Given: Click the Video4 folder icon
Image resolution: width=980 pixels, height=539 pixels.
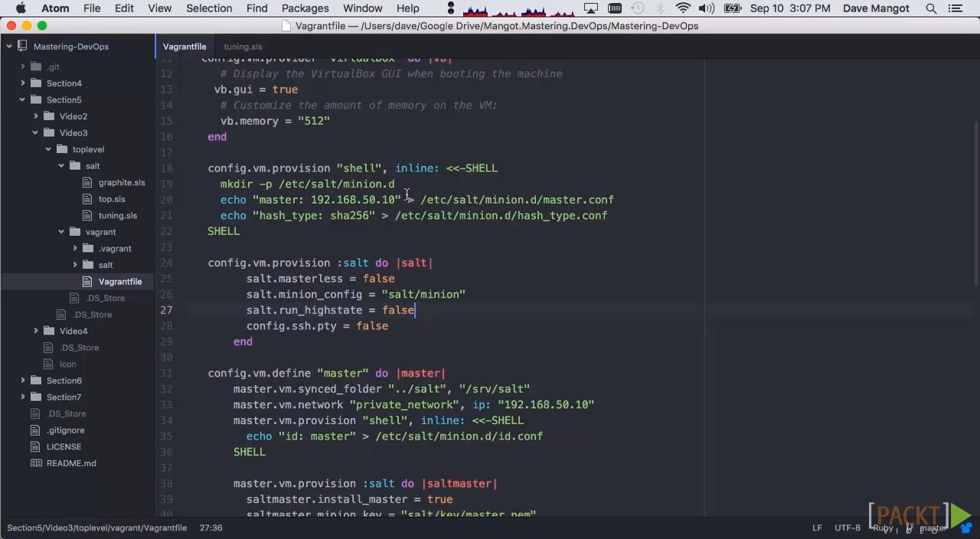Looking at the screenshot, I should [49, 332].
